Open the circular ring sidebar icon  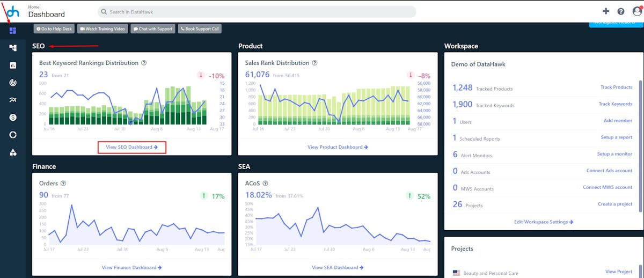pyautogui.click(x=13, y=135)
